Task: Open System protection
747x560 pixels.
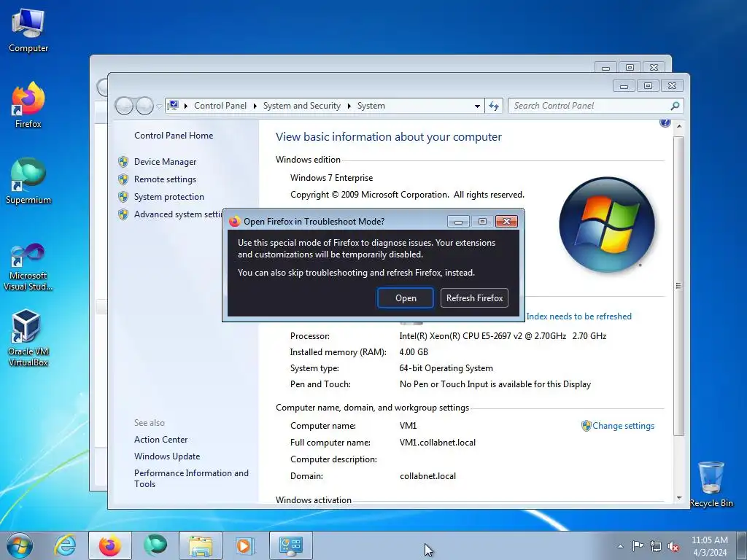Action: click(x=169, y=197)
